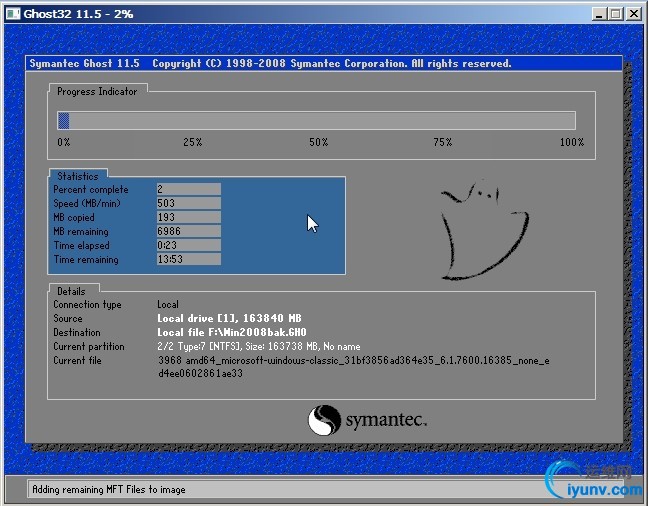Close the Ghost32 11.5 window
Screen dimensions: 648x506
click(633, 14)
